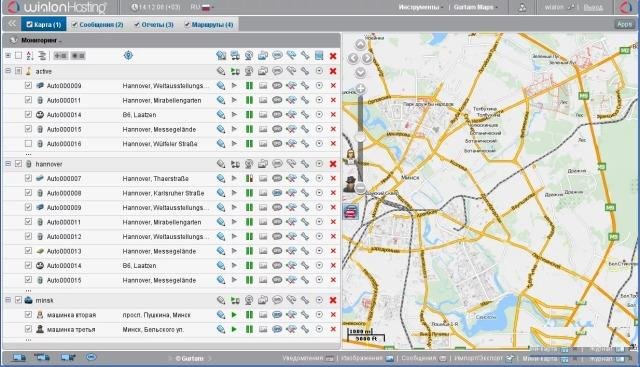This screenshot has height=367, width=640.
Task: Check the empty checkbox for Auto000016
Action: (28, 143)
